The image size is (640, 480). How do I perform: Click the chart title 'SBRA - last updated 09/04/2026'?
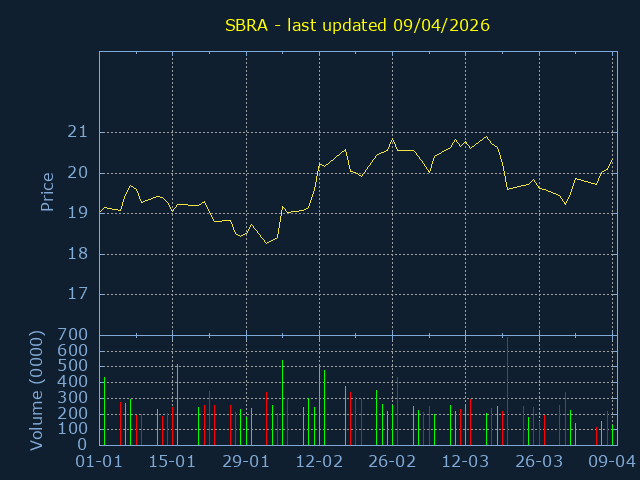coord(357,26)
